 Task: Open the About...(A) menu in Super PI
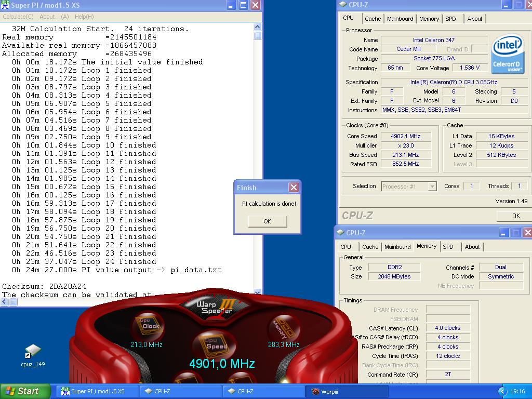point(54,17)
